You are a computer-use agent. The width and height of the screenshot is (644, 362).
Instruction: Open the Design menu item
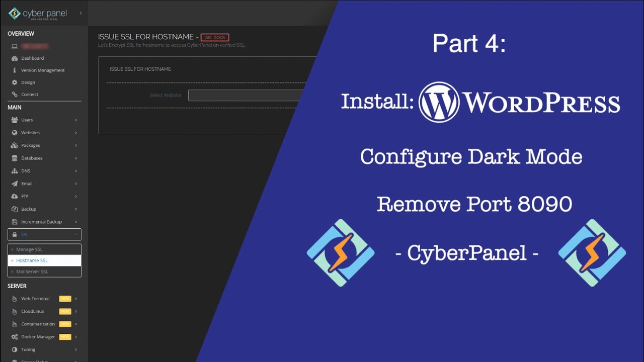click(x=28, y=82)
